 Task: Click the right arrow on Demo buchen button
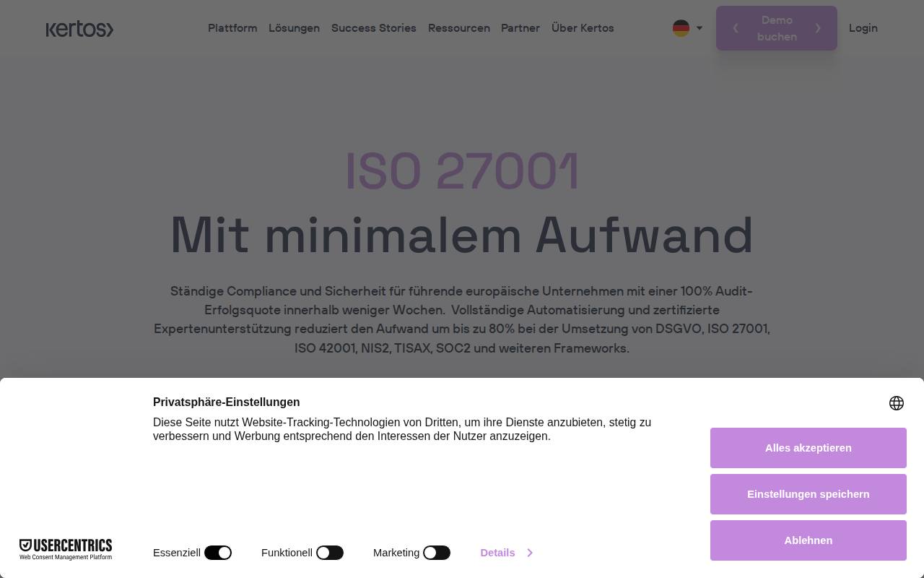click(x=818, y=28)
